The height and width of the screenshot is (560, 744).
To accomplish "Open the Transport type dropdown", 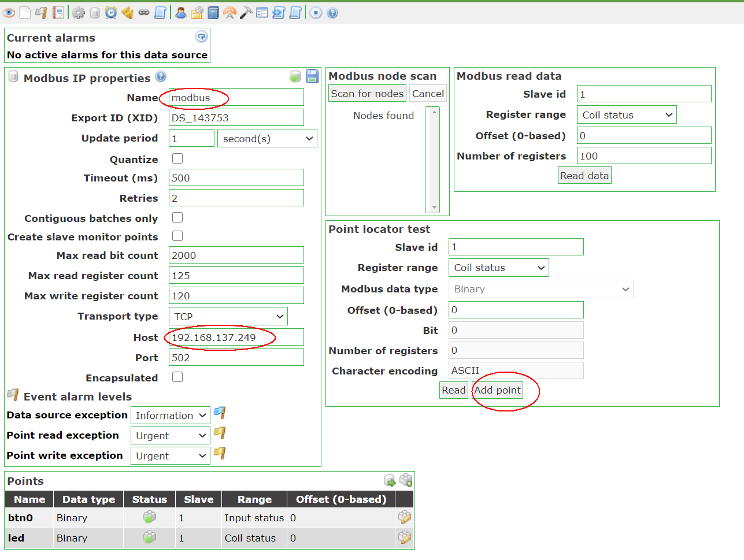I will click(228, 317).
